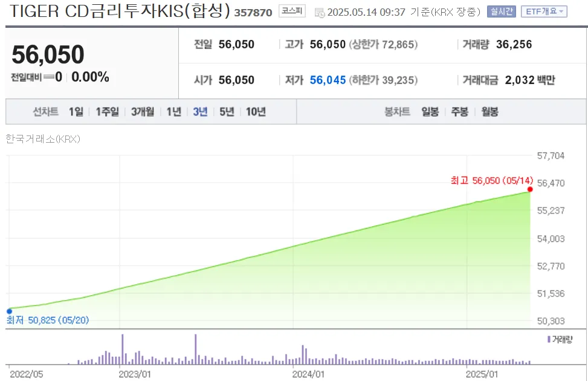Click the 50,303 y-axis label
The image size is (588, 381).
pyautogui.click(x=551, y=321)
